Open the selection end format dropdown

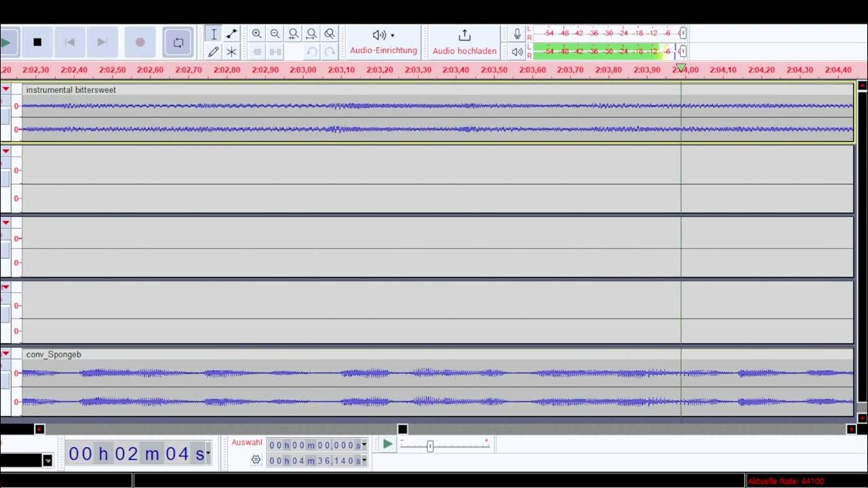[364, 461]
